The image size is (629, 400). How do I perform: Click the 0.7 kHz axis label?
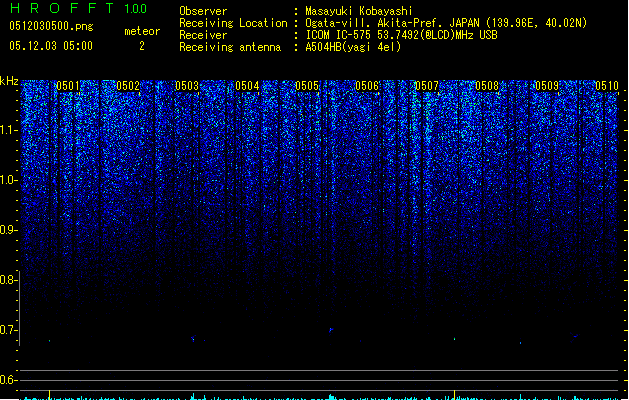pyautogui.click(x=9, y=330)
